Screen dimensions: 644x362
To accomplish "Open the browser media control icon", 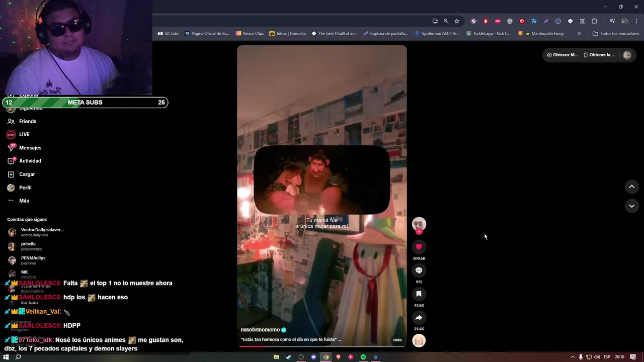I will point(612,21).
